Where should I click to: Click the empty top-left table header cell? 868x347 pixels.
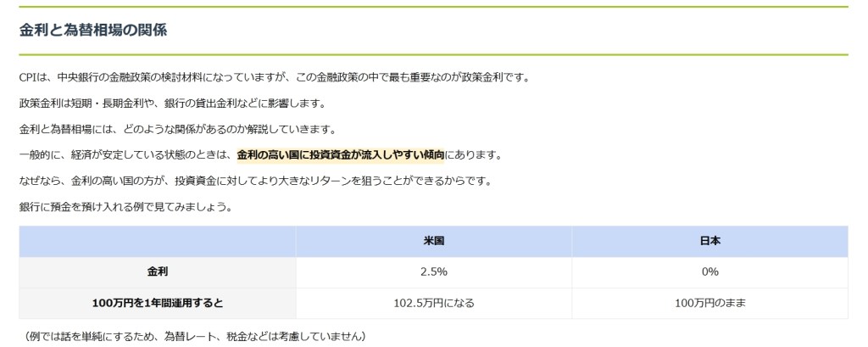(x=158, y=241)
